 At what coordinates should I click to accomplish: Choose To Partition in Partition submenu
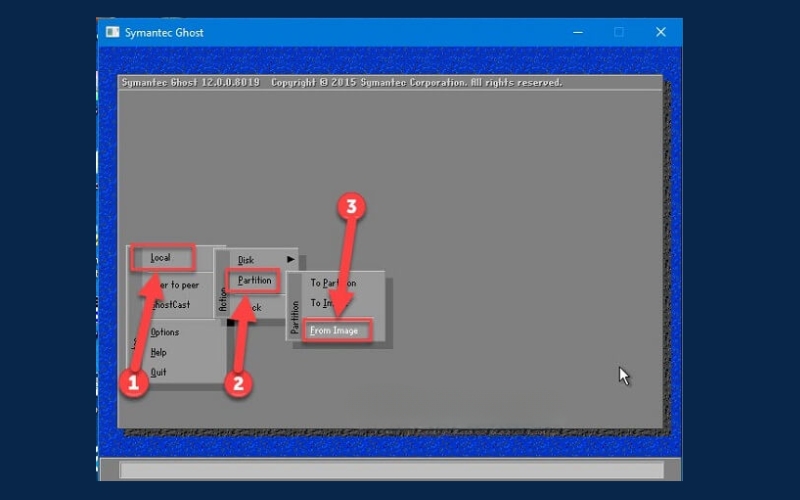point(333,283)
